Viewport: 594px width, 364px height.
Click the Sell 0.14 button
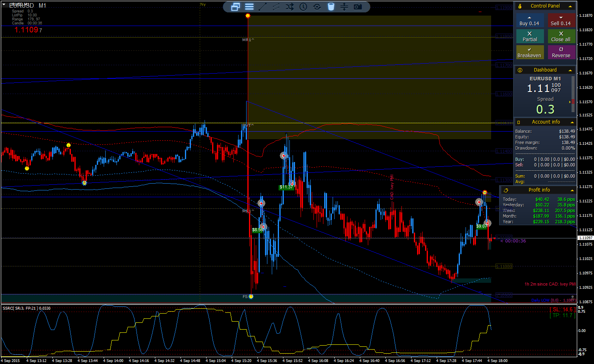click(561, 21)
